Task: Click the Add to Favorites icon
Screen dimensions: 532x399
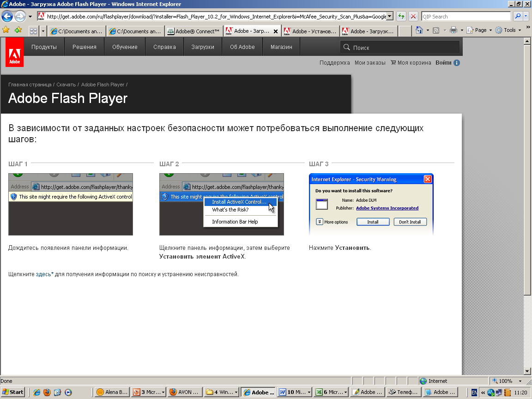Action: pyautogui.click(x=18, y=30)
